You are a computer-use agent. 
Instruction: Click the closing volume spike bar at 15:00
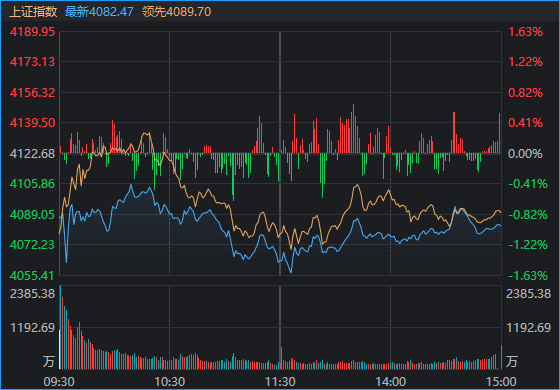click(501, 357)
